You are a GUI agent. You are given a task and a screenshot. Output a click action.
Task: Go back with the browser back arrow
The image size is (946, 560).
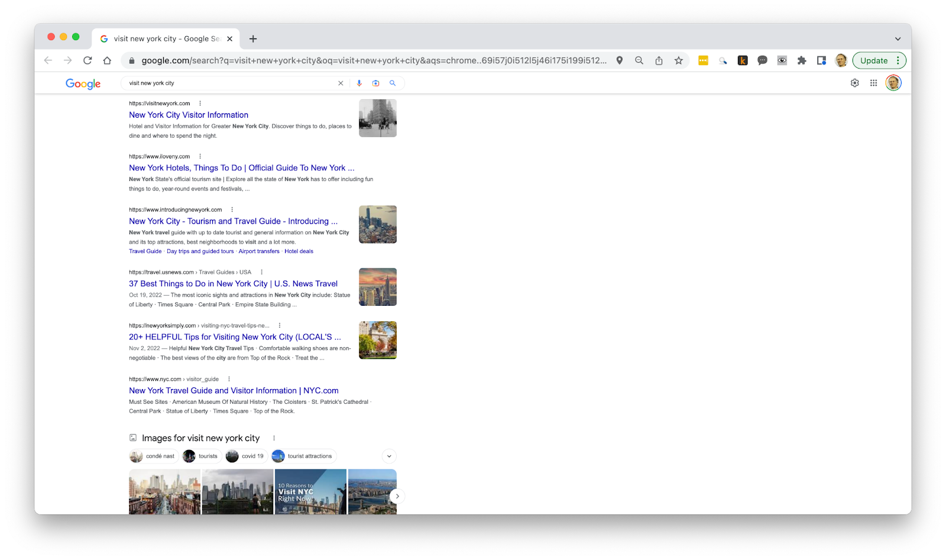pos(48,60)
